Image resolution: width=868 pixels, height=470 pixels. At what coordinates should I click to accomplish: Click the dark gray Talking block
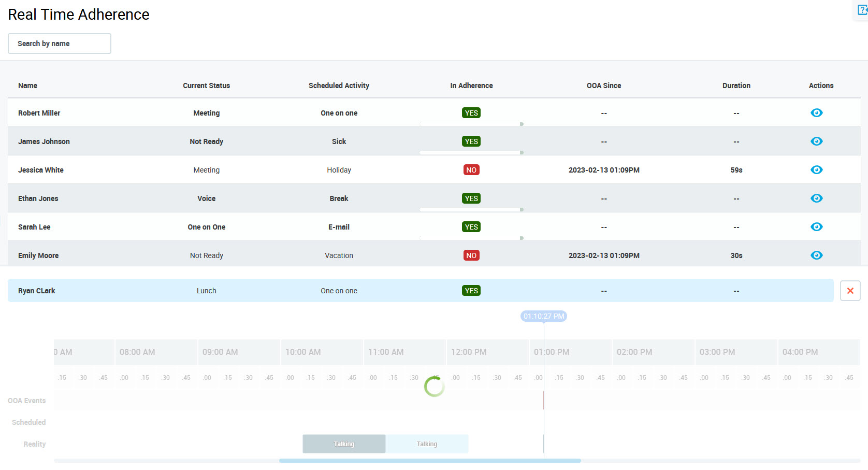(x=344, y=444)
